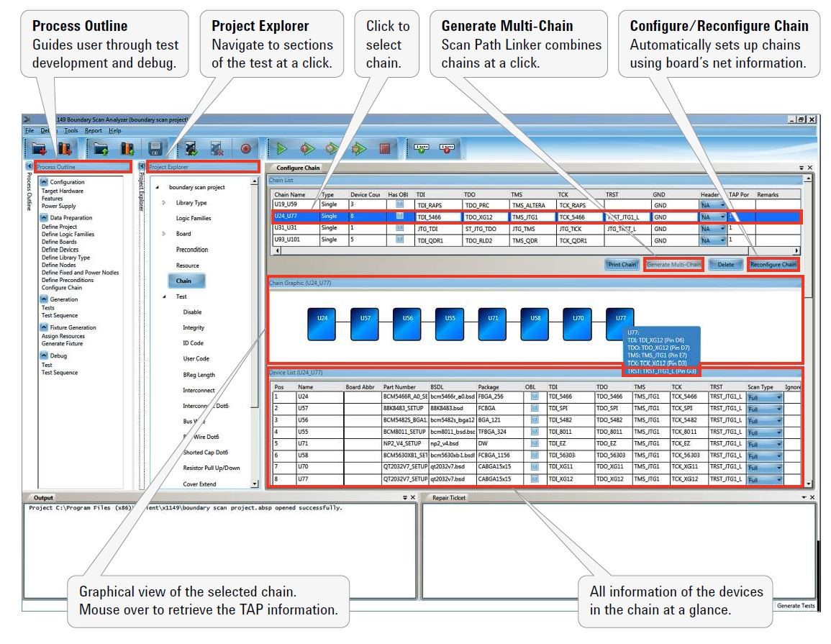The height and width of the screenshot is (644, 831).
Task: Click the save project floppy disk icon
Action: [x=155, y=149]
